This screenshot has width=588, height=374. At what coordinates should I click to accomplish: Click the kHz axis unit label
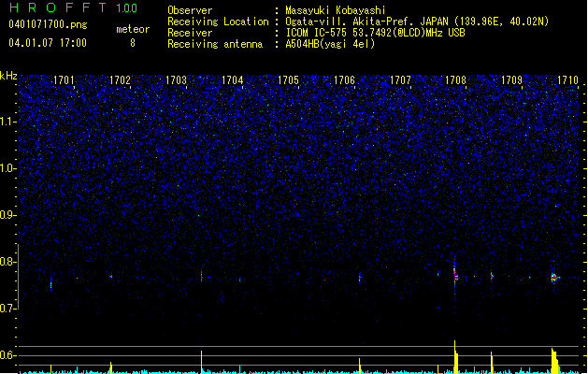coord(8,76)
